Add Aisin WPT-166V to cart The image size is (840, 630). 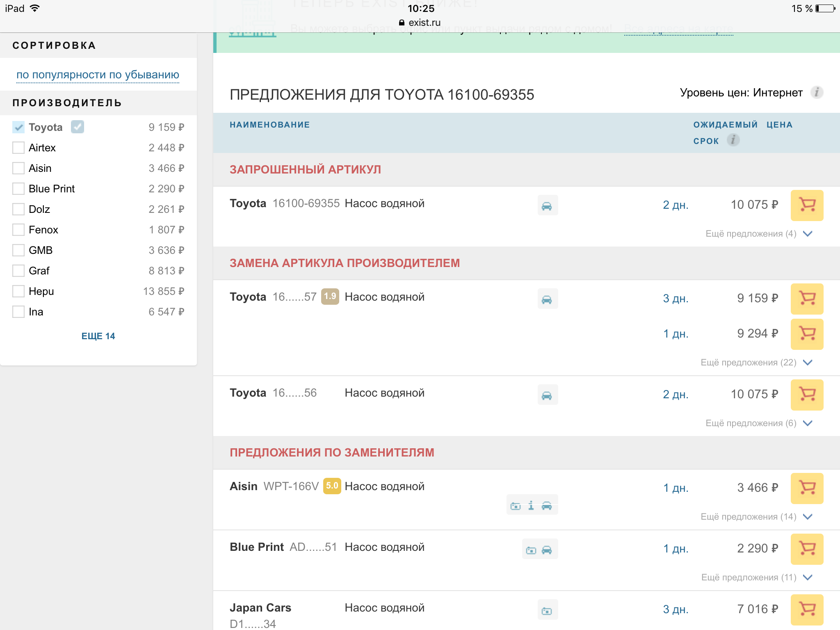(x=807, y=488)
